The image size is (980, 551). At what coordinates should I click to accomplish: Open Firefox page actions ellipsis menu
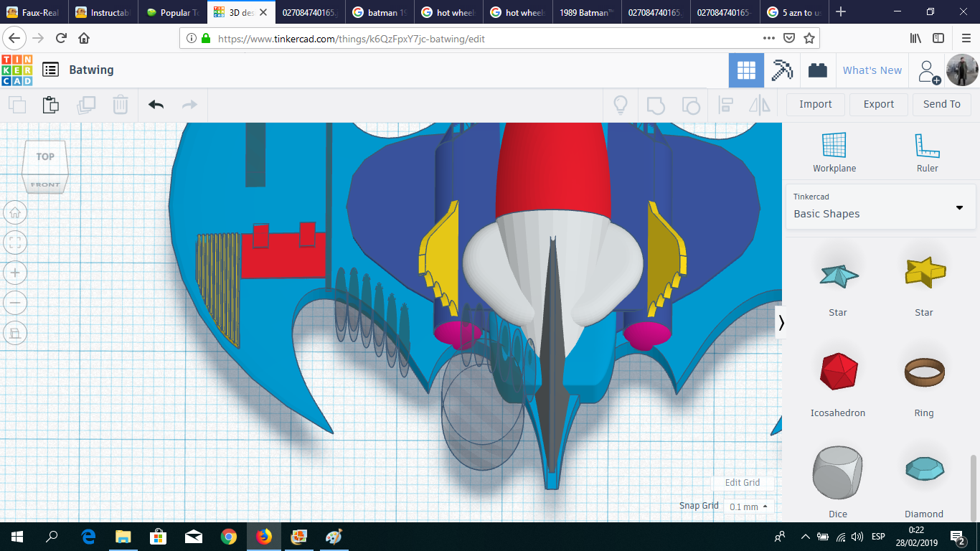pos(769,39)
